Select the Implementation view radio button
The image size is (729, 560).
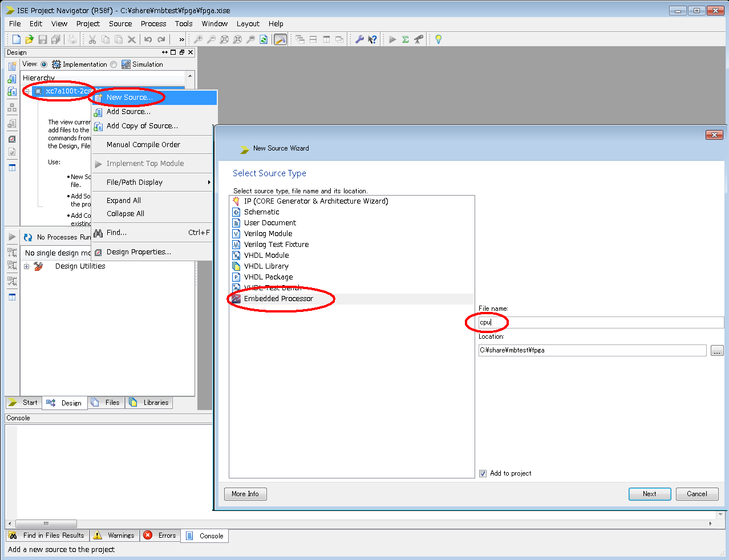click(x=44, y=64)
